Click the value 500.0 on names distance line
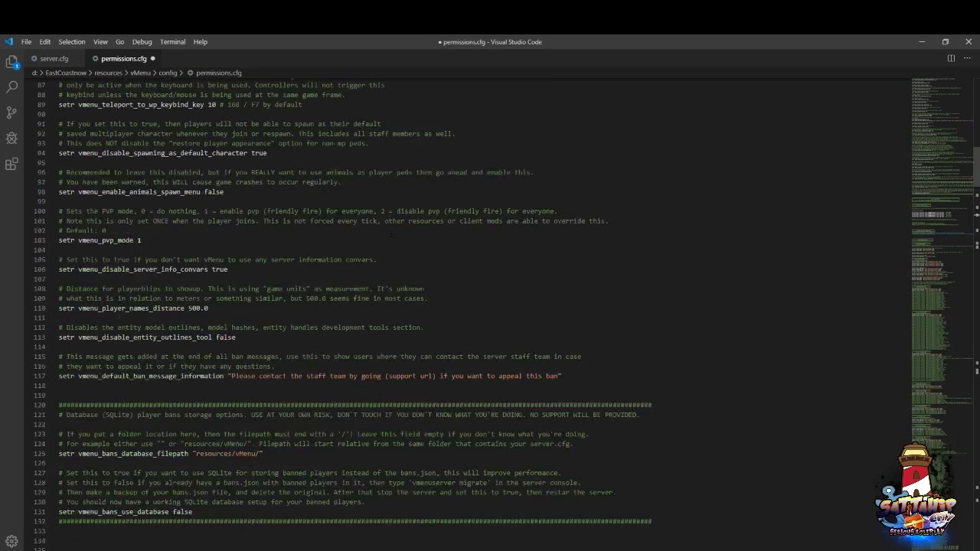This screenshot has width=980, height=551. click(x=198, y=308)
